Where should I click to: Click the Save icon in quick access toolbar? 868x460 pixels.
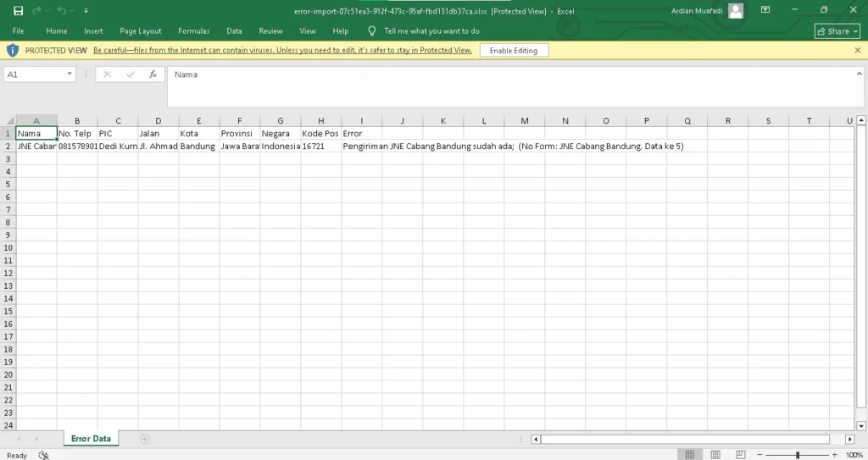point(19,10)
